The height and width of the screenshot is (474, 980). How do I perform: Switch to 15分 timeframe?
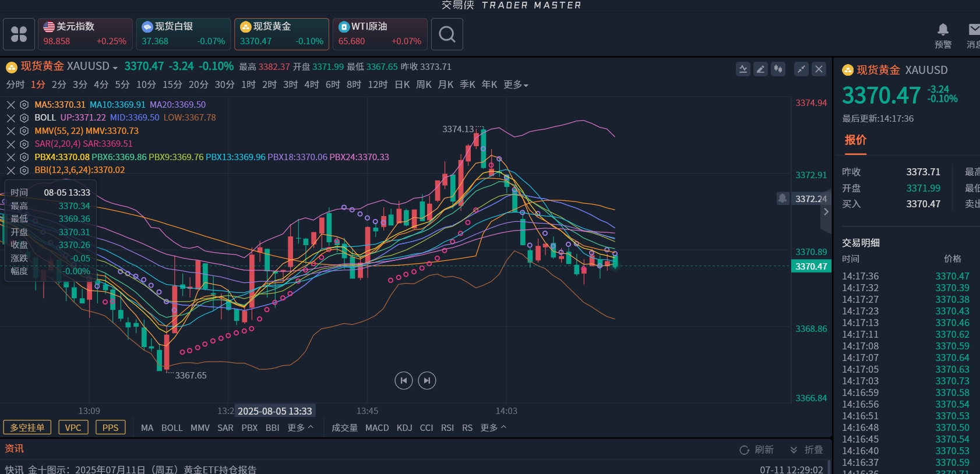pos(172,85)
